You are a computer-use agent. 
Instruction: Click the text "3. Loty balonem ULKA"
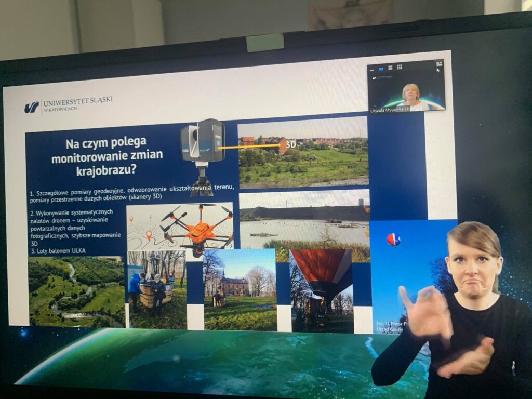click(58, 251)
